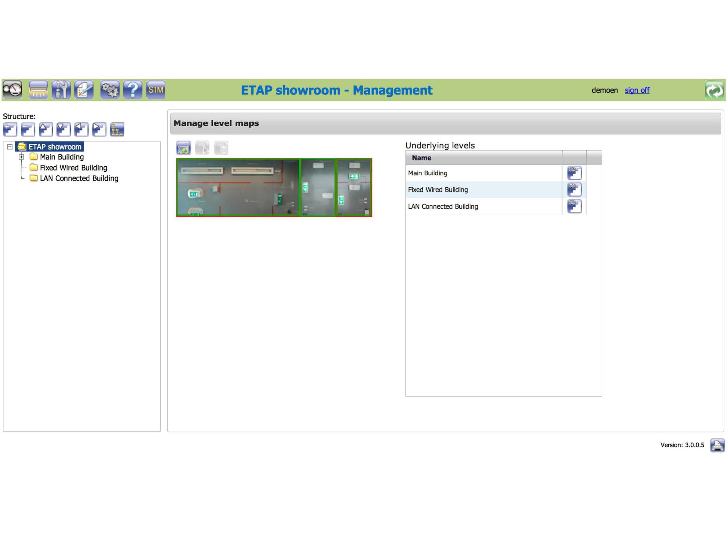
Task: Move level right with right-arrow stairs icon
Action: (99, 130)
